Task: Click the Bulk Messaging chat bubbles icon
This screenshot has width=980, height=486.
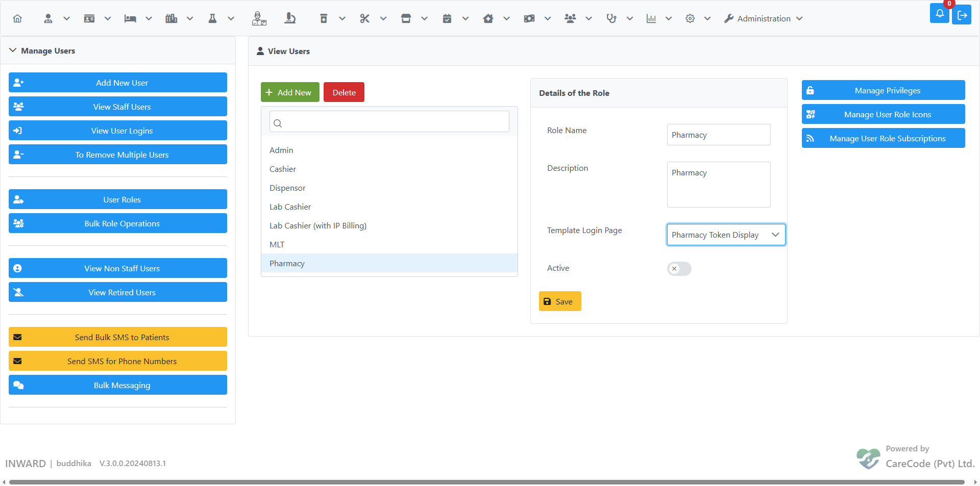Action: tap(18, 385)
